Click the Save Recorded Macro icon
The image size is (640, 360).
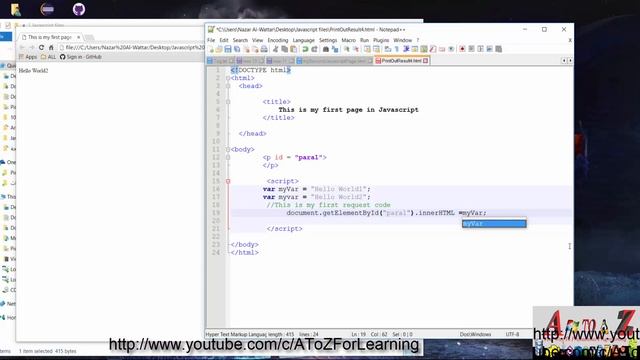[498, 49]
